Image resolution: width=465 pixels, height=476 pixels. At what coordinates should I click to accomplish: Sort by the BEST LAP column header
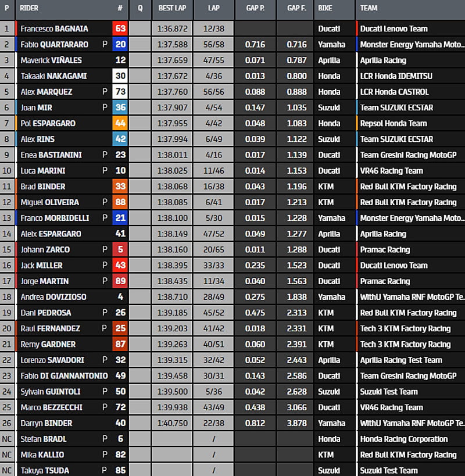tap(171, 9)
